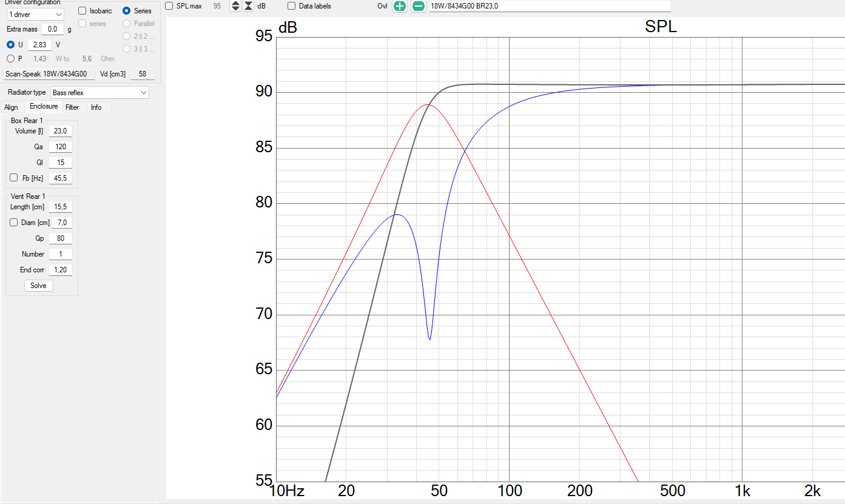Image resolution: width=845 pixels, height=504 pixels.
Task: Click the 'SPL' graph title
Action: pyautogui.click(x=661, y=27)
